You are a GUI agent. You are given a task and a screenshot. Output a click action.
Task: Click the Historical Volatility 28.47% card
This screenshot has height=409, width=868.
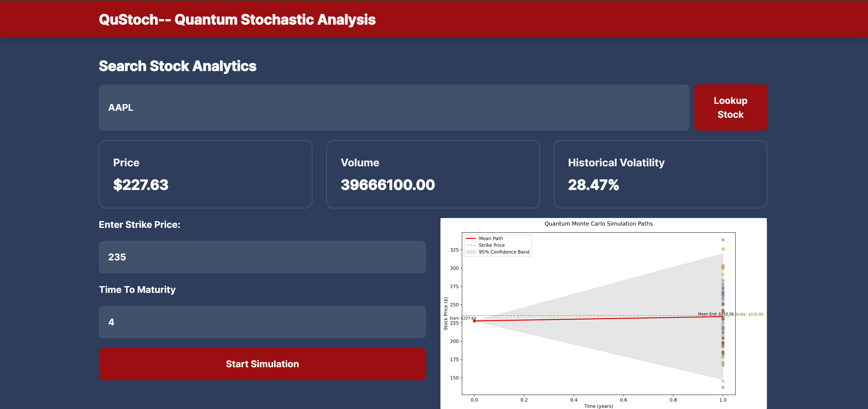pyautogui.click(x=660, y=174)
